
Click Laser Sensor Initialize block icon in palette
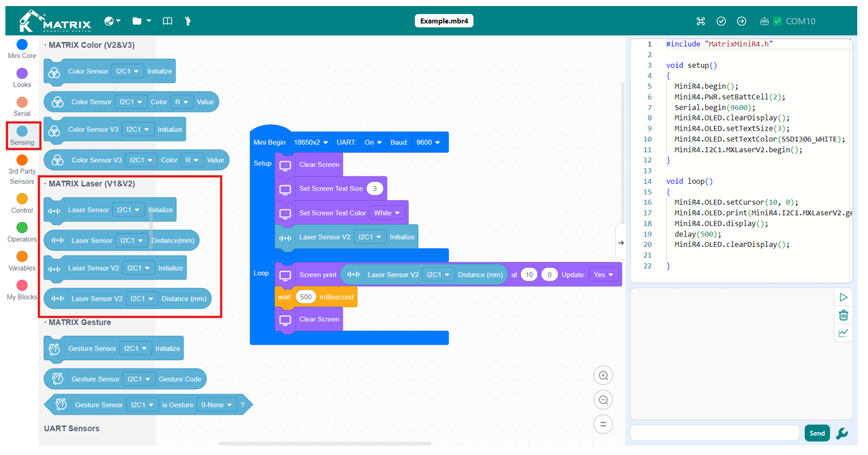point(54,210)
